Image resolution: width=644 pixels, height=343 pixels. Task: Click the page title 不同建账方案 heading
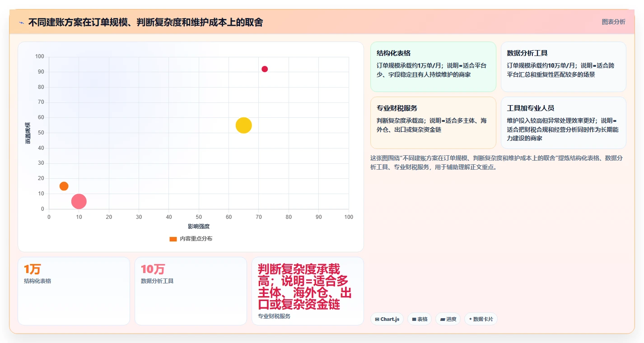pyautogui.click(x=145, y=22)
